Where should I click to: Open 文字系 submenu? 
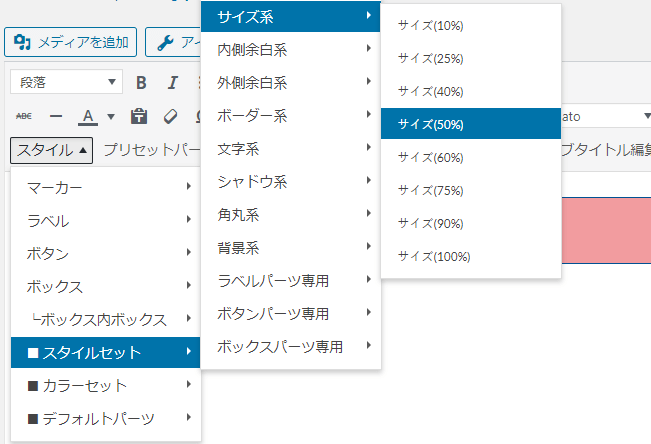(291, 149)
